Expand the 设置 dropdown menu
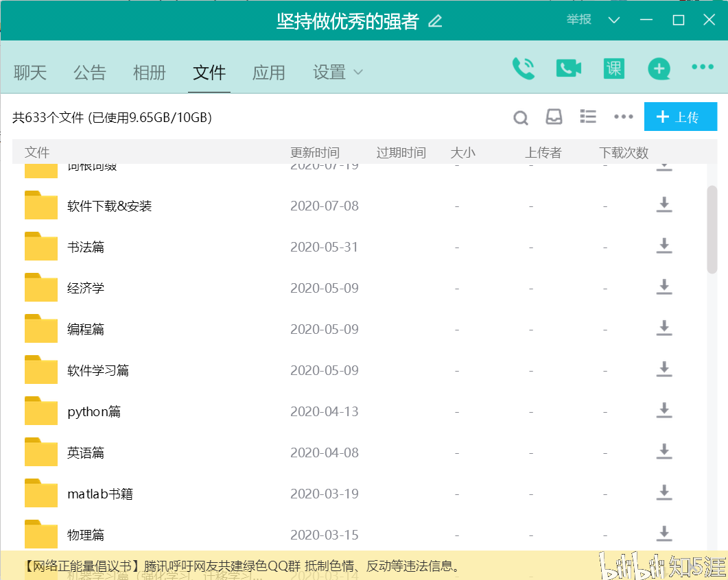 (338, 73)
